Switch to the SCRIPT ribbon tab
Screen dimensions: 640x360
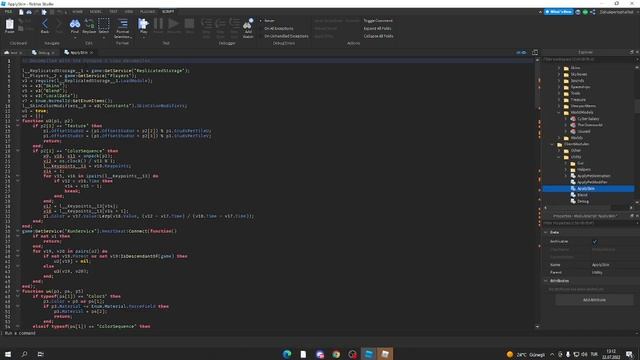[x=168, y=12]
